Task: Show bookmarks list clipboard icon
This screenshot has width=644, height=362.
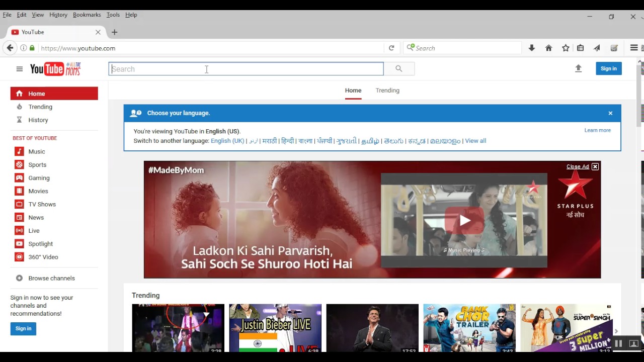Action: point(581,48)
